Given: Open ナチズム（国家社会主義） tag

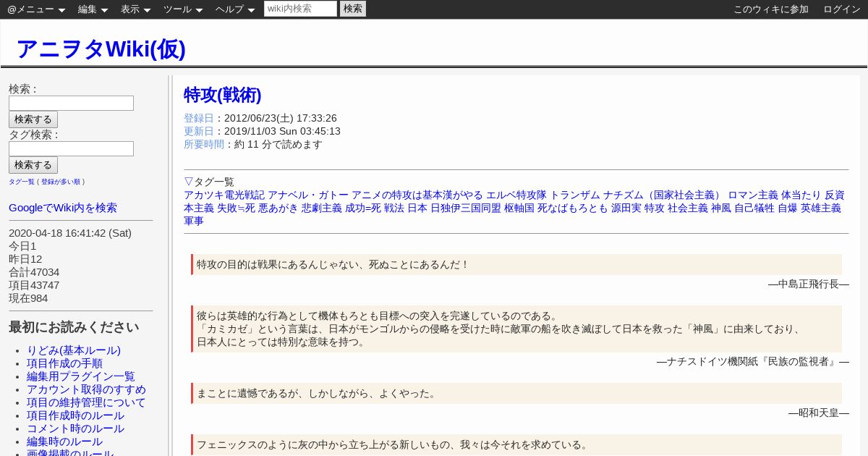Looking at the screenshot, I should click(x=664, y=195).
